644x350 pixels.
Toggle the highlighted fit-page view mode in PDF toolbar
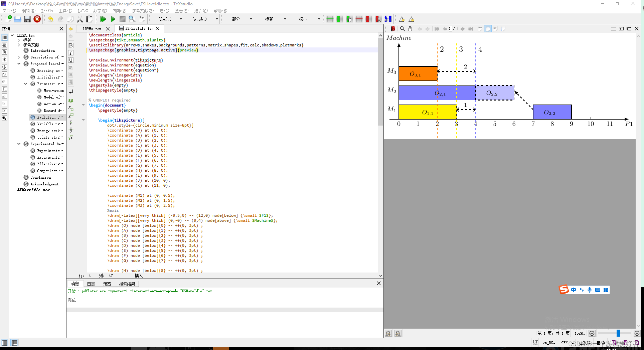tap(488, 29)
